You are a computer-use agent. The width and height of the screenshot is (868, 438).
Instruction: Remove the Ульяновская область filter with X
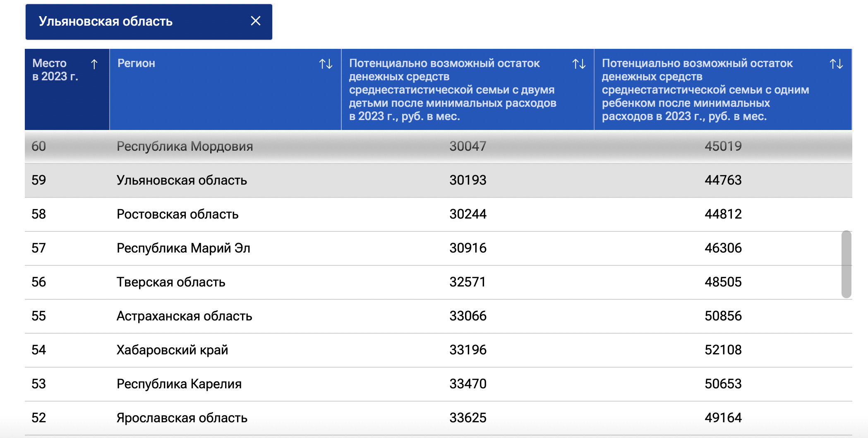255,21
